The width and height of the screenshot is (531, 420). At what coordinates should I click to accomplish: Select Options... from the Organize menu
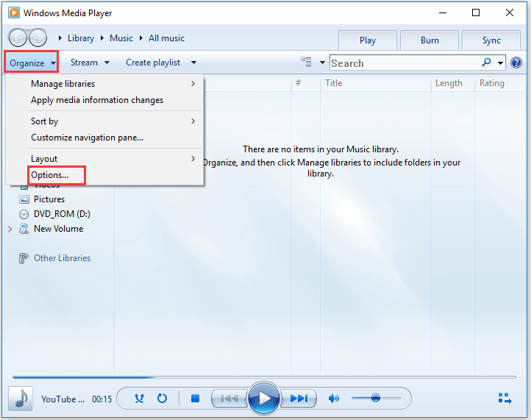[x=50, y=175]
